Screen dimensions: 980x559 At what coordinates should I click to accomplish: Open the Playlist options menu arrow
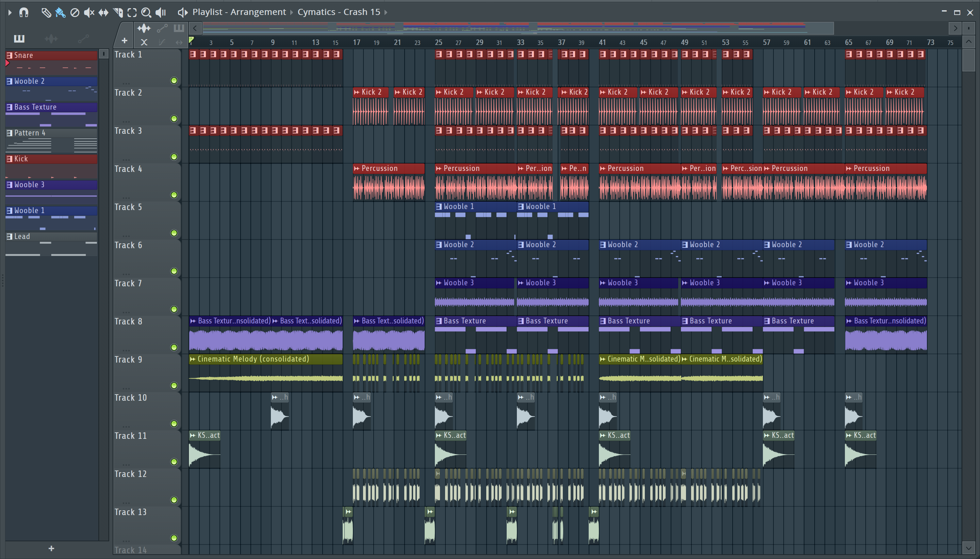10,13
